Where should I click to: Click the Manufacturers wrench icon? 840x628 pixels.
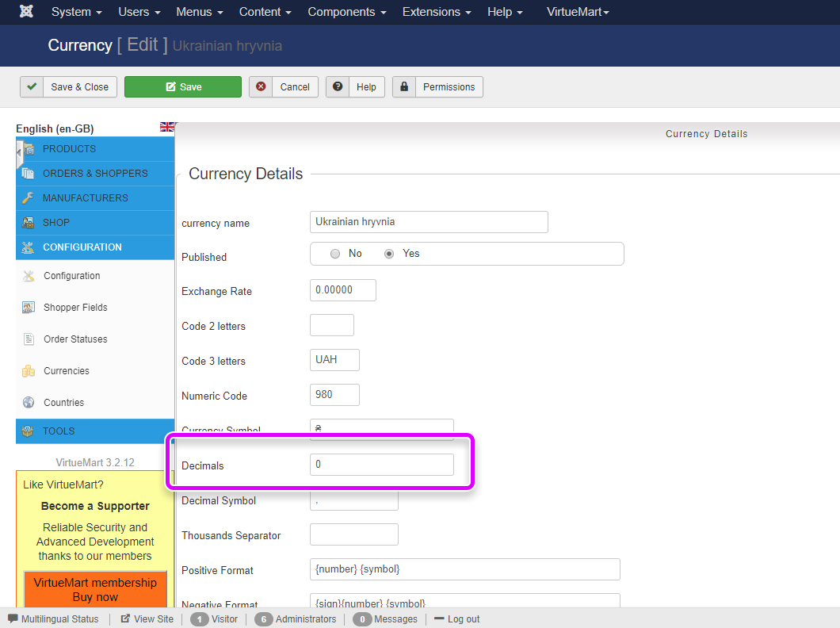pyautogui.click(x=28, y=197)
